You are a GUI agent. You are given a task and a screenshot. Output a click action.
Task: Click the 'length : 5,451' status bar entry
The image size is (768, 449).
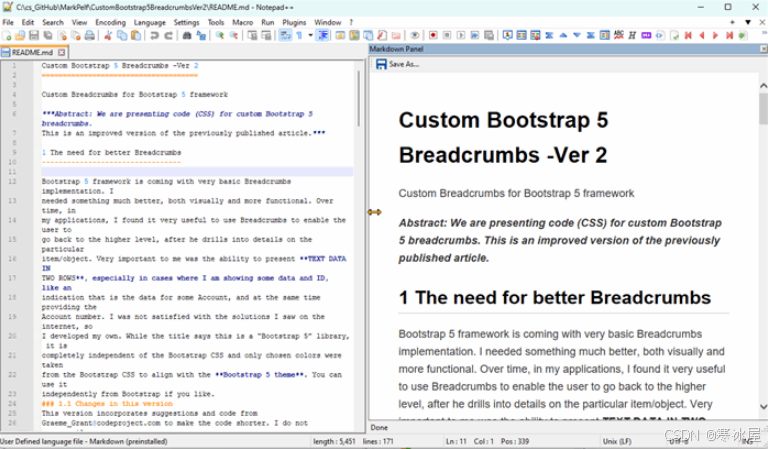pos(334,441)
